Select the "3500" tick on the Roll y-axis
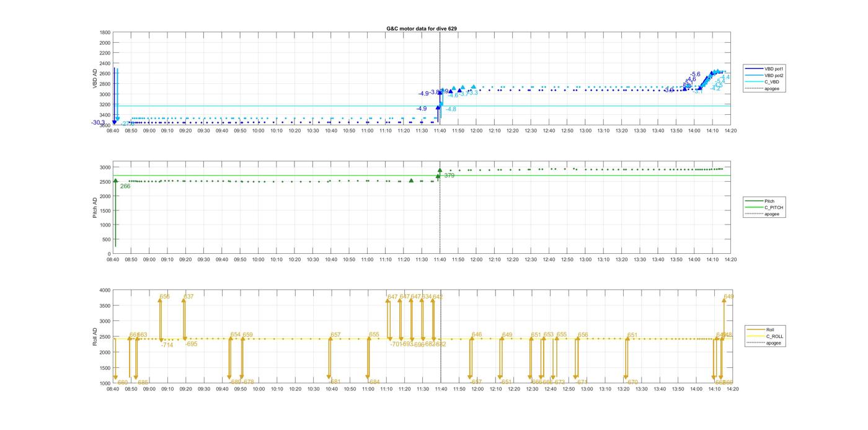The height and width of the screenshot is (430, 868). tap(105, 306)
